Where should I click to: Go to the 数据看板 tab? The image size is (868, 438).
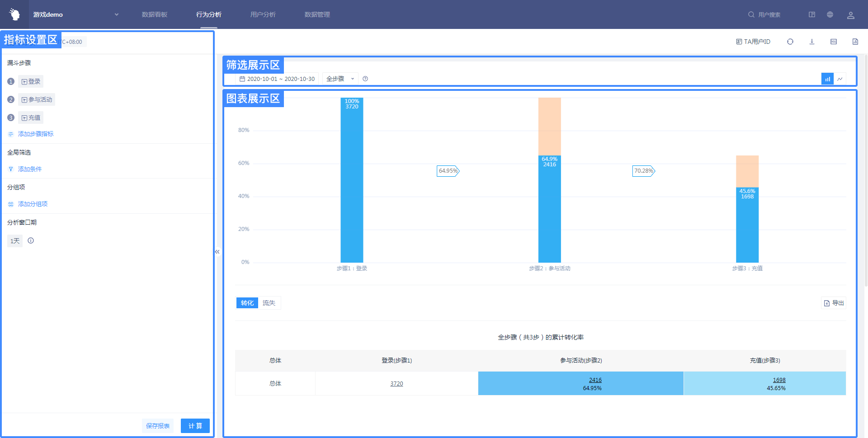[154, 14]
